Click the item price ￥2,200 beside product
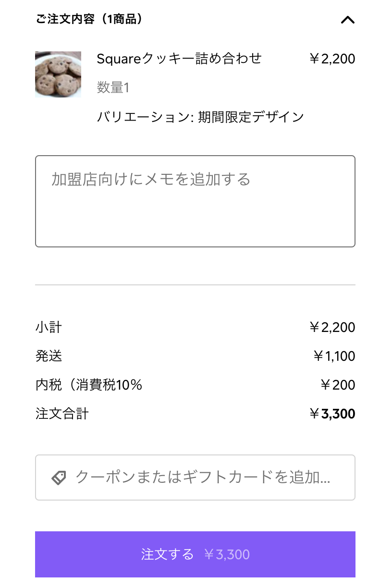Image resolution: width=392 pixels, height=588 pixels. 332,59
